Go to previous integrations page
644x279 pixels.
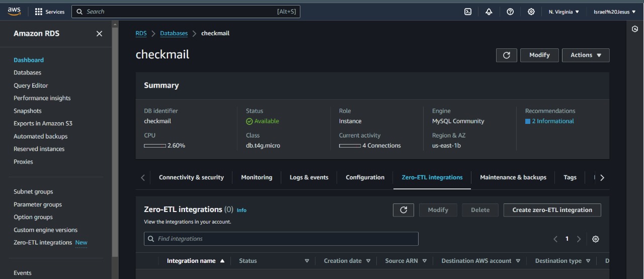[555, 239]
